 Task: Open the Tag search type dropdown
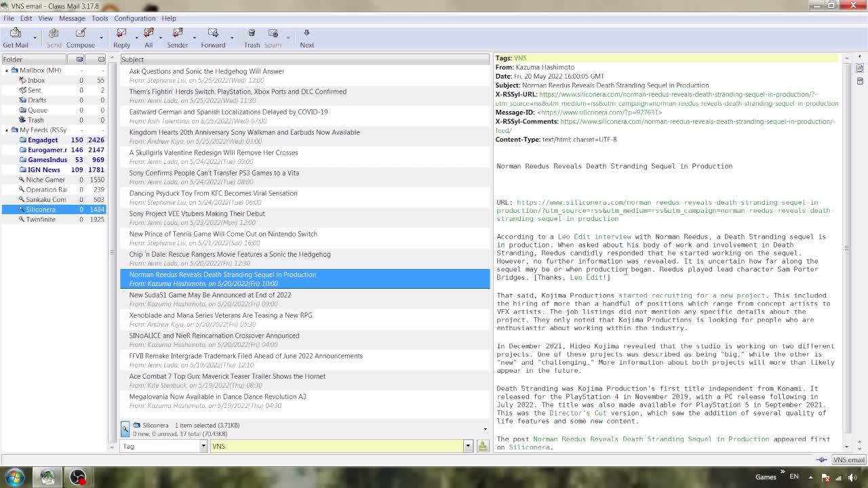163,446
